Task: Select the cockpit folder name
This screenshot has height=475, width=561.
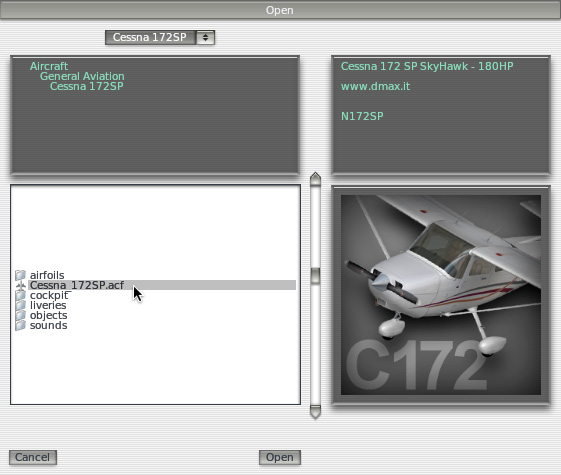Action: click(49, 295)
